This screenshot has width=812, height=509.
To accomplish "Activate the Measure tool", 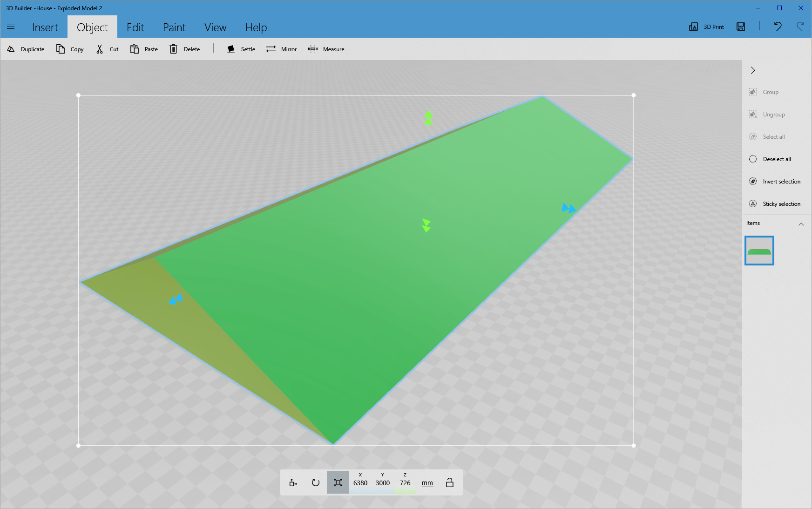I will [326, 49].
